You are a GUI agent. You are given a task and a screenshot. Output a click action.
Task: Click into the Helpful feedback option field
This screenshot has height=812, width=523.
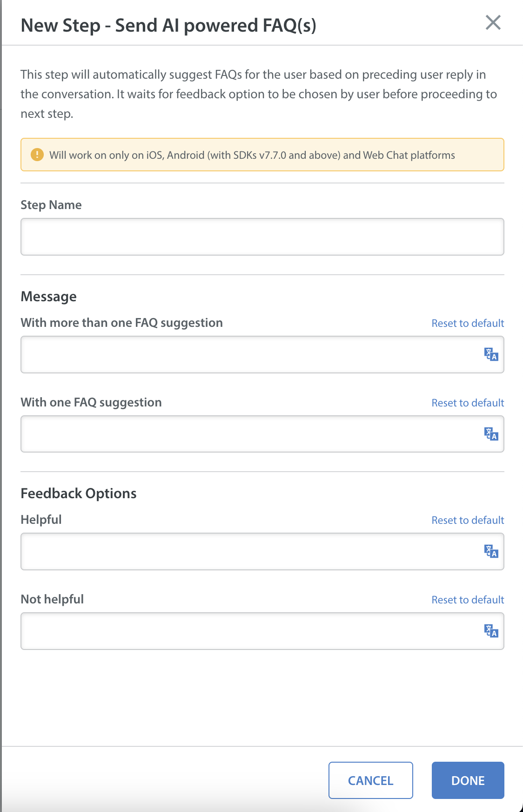tap(262, 551)
